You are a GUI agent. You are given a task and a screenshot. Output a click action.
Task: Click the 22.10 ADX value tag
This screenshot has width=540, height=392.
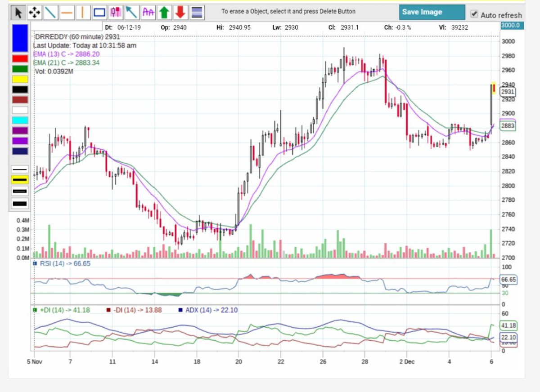tap(508, 337)
